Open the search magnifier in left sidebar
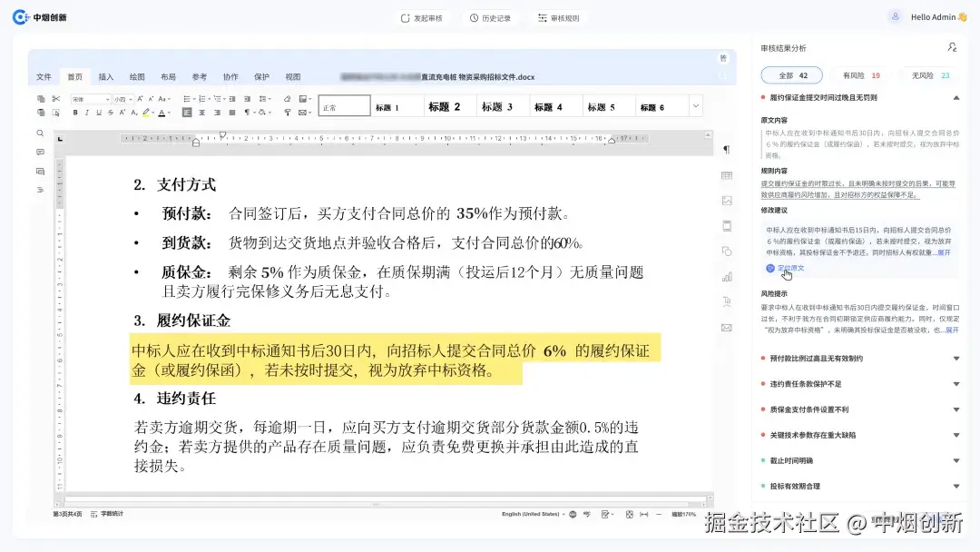980x552 pixels. (40, 132)
